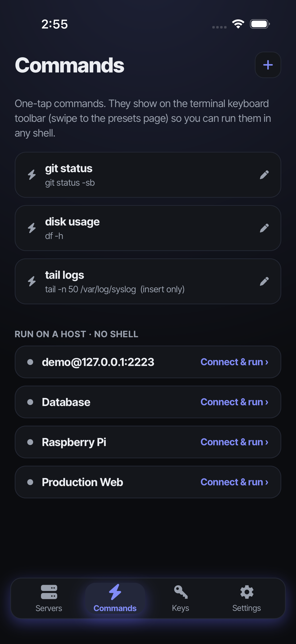
Task: Open the Keys tab
Action: (x=181, y=598)
